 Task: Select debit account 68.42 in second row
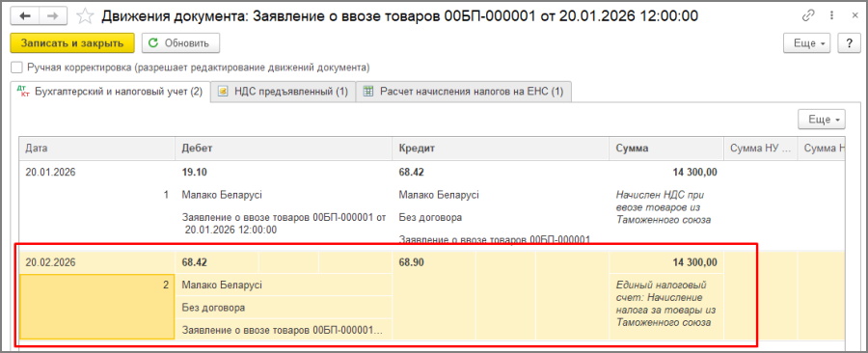194,262
